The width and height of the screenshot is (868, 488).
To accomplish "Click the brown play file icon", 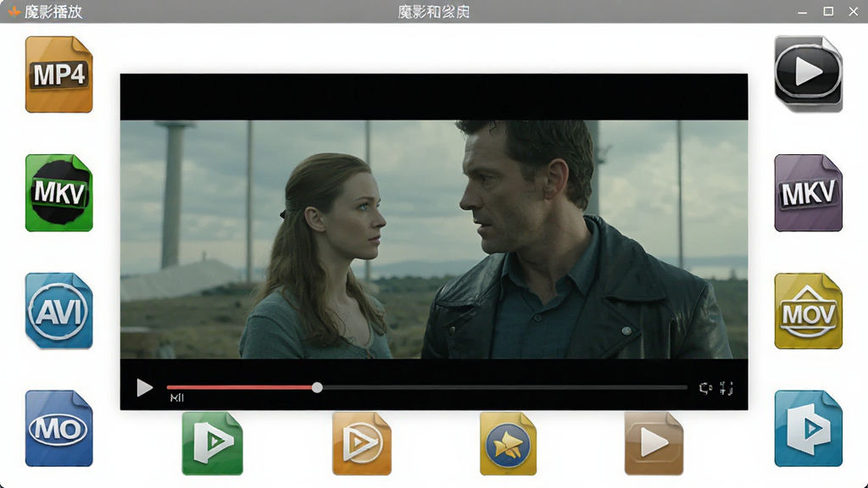I will [x=654, y=443].
